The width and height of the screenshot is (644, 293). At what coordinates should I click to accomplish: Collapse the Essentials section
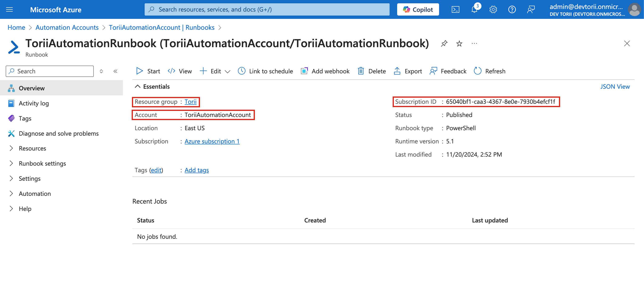152,87
